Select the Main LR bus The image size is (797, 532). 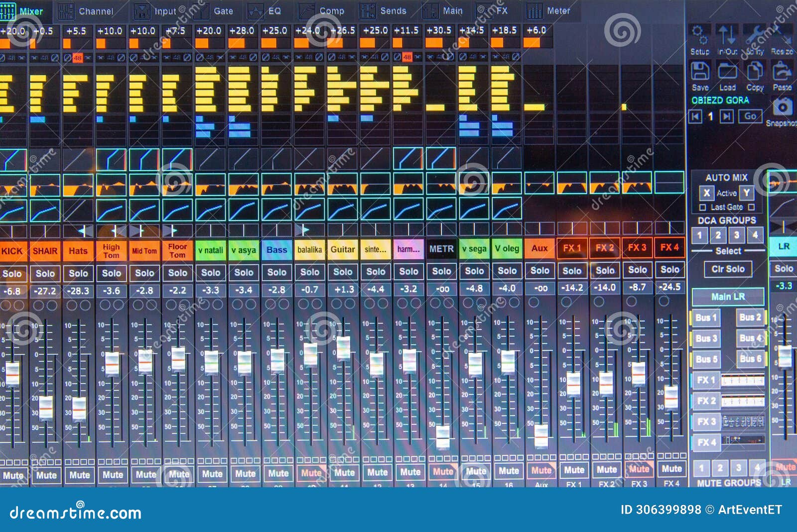tap(728, 296)
